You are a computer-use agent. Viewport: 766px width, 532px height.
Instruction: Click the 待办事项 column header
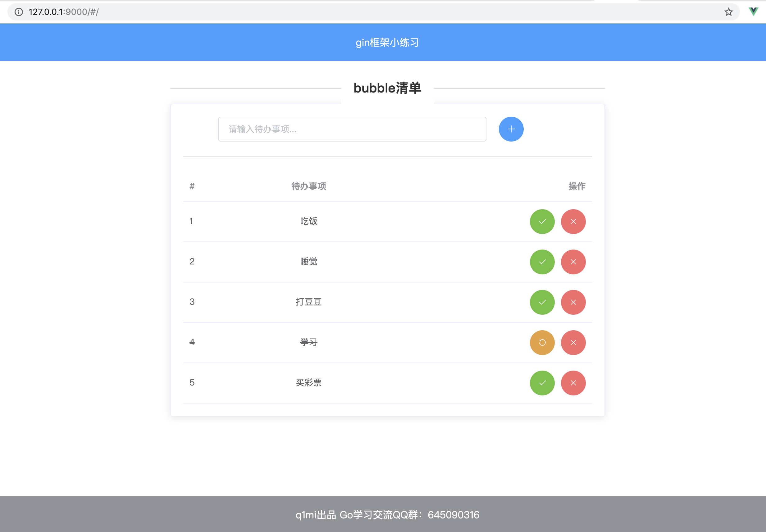(x=308, y=186)
